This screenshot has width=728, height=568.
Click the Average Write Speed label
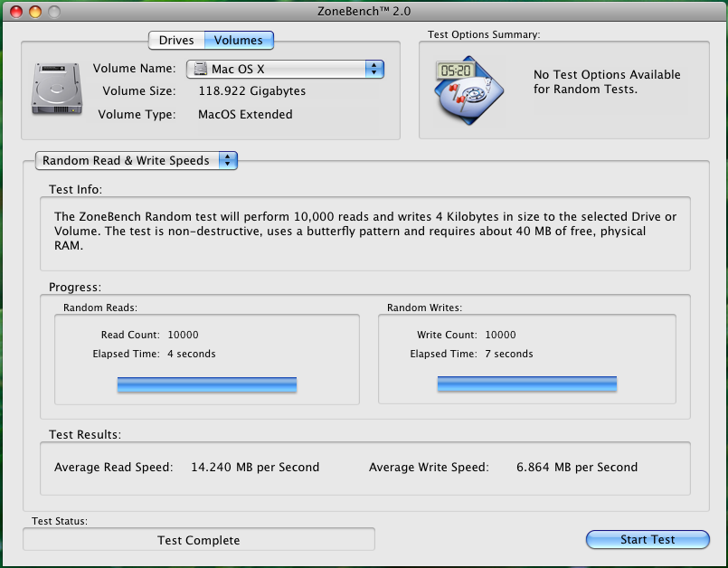[429, 468]
